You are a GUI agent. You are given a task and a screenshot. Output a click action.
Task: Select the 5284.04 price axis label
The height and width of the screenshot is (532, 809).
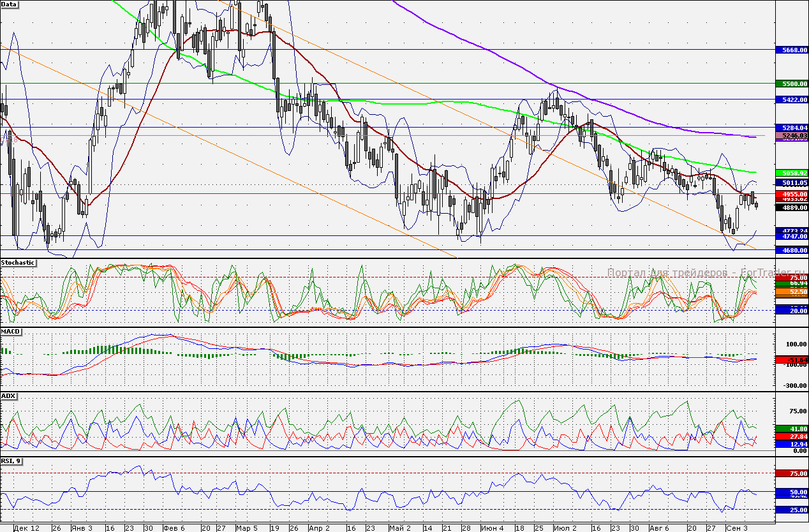click(x=791, y=128)
